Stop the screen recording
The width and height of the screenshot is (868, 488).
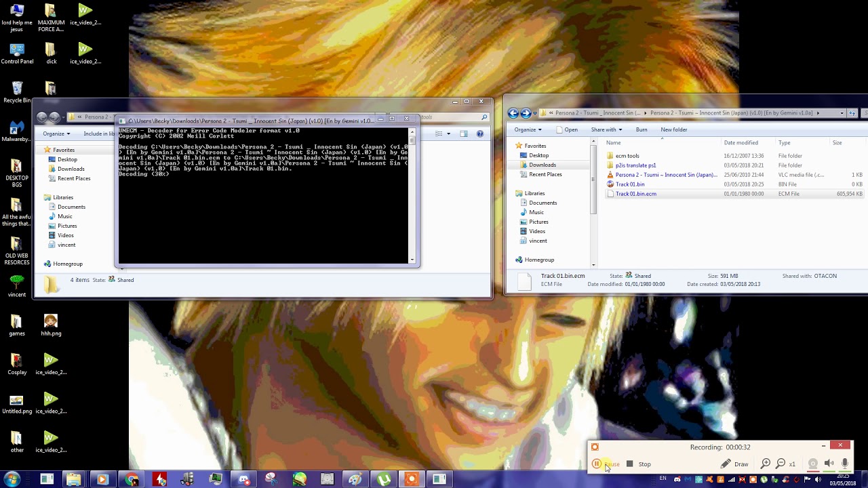(638, 464)
